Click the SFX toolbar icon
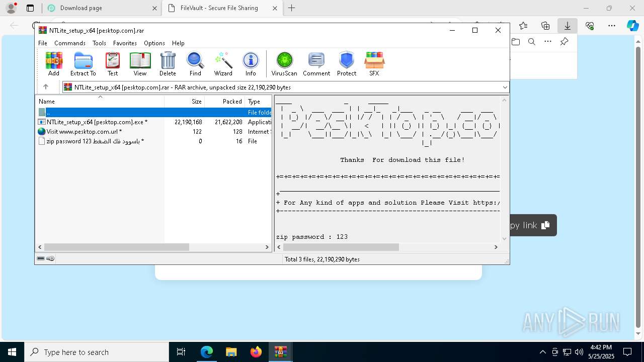The image size is (644, 362). coord(374,64)
